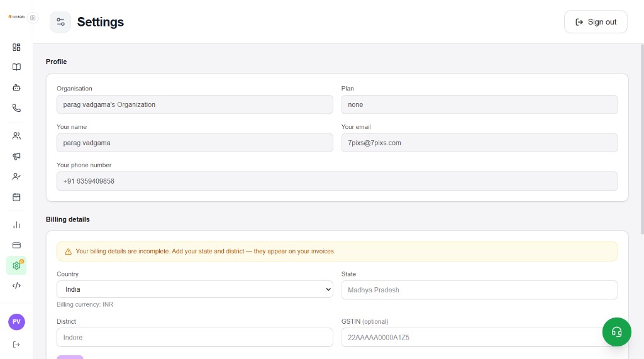Image resolution: width=644 pixels, height=359 pixels.
Task: Open the analytics bar chart icon
Action: click(16, 225)
